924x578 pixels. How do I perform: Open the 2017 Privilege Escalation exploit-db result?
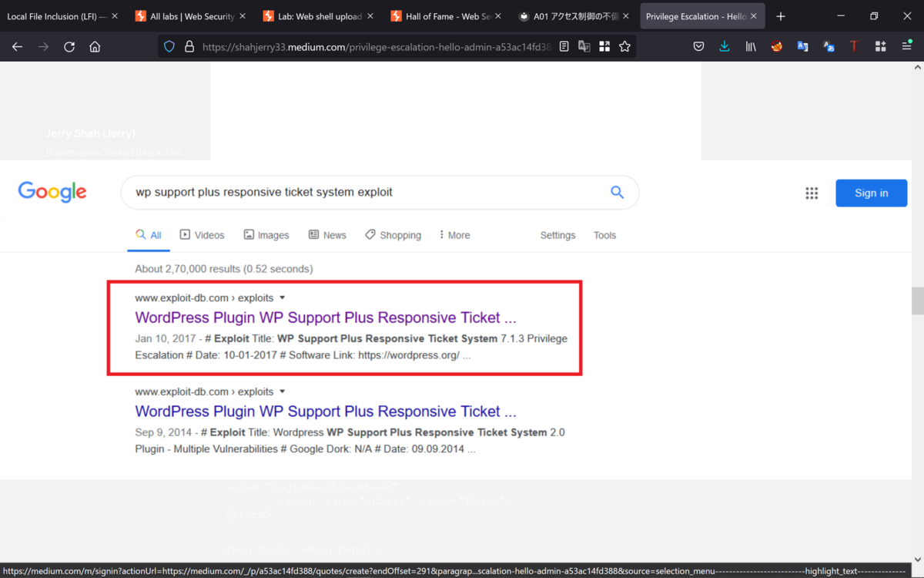click(x=325, y=318)
